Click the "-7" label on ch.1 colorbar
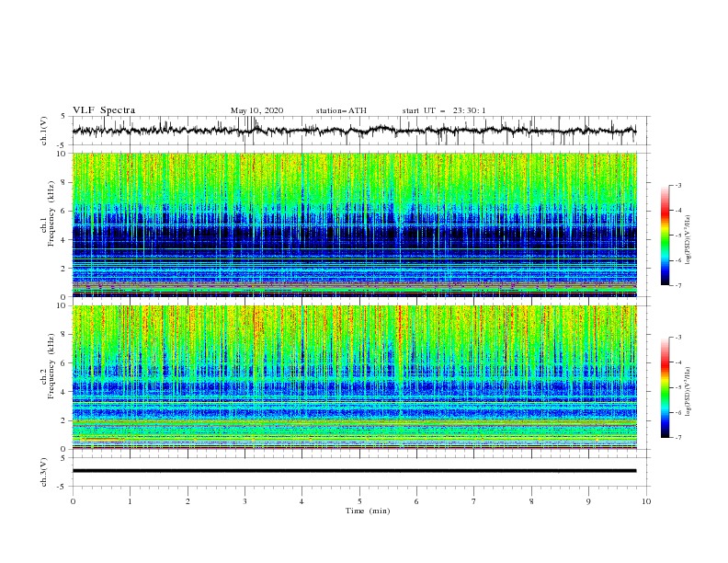Viewport: 728px width, 563px height. pyautogui.click(x=678, y=285)
